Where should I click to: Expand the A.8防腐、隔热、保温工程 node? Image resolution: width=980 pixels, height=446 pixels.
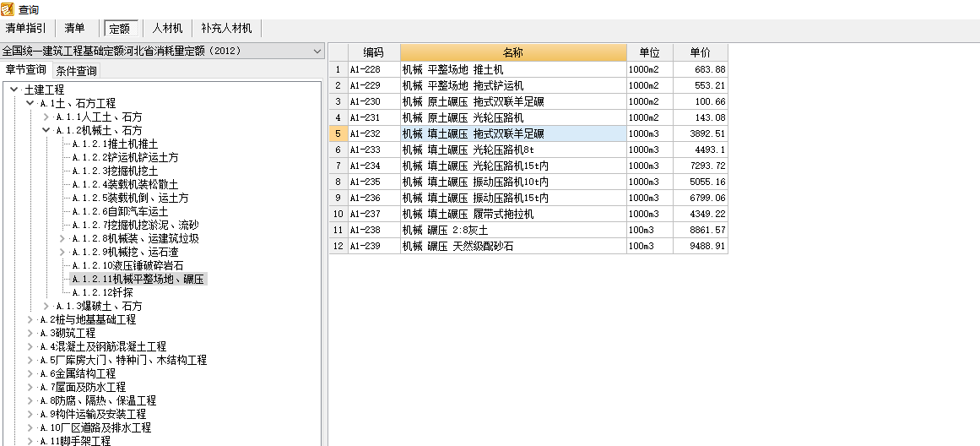click(30, 400)
